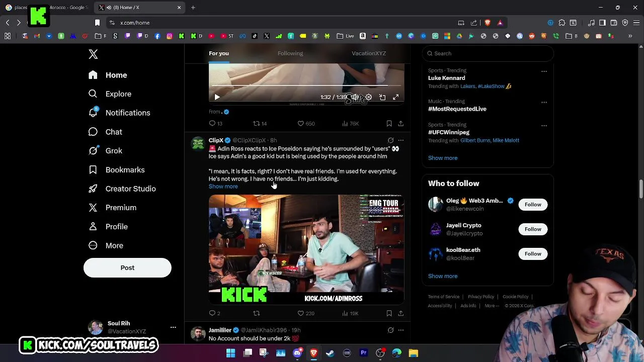Open #UFCWinnipeg trending topic

449,132
